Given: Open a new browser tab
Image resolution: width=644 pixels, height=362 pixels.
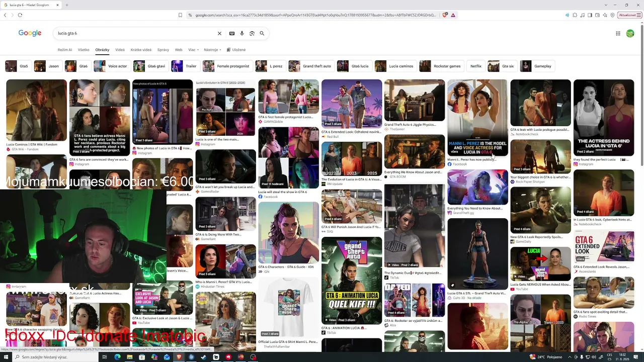Looking at the screenshot, I should (x=66, y=5).
